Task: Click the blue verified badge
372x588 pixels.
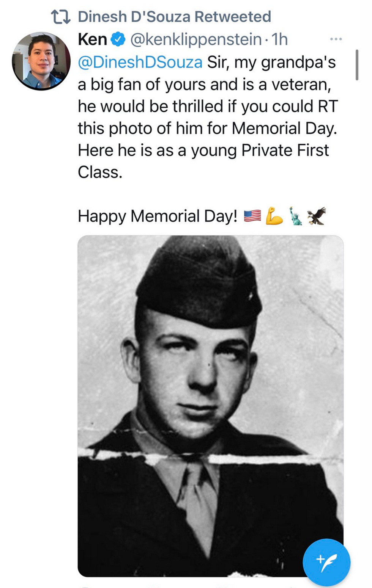Action: (118, 39)
